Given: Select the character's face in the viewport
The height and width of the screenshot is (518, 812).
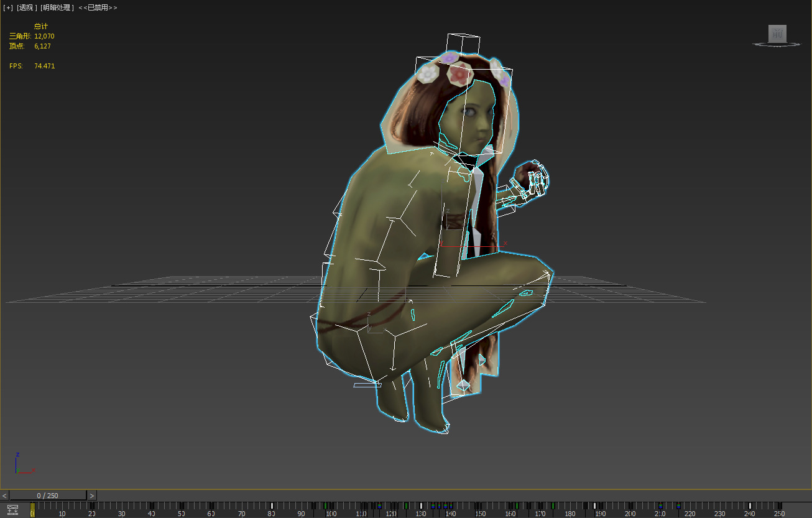Looking at the screenshot, I should click(476, 123).
